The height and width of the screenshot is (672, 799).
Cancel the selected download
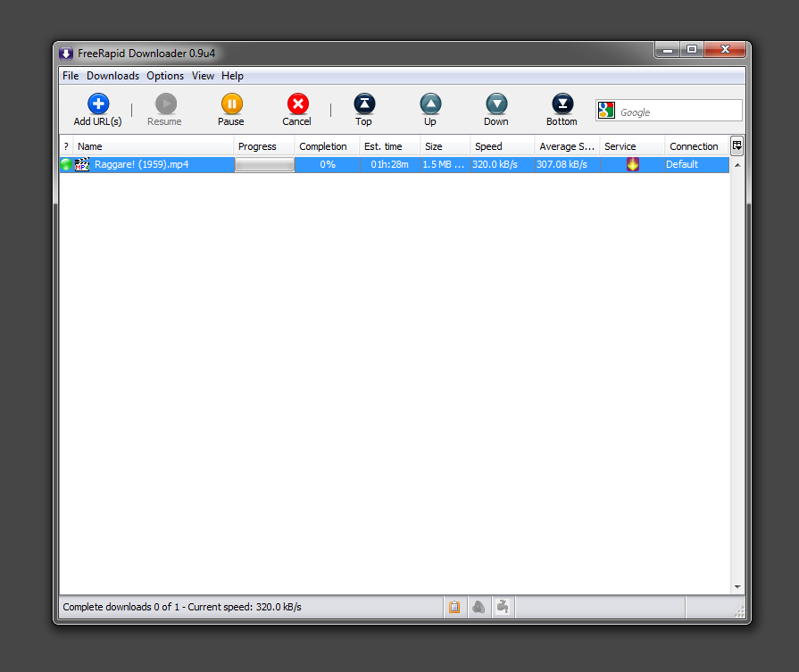click(x=297, y=110)
